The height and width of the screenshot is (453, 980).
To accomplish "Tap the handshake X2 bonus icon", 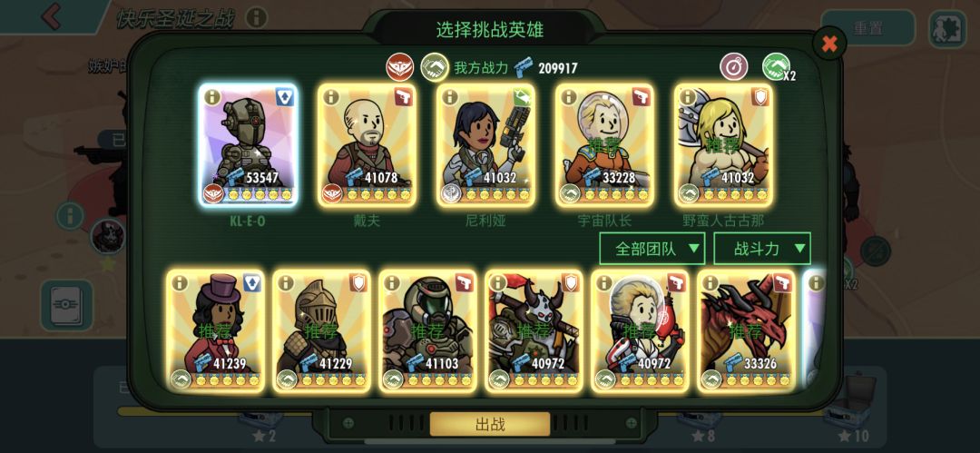I will (x=778, y=66).
